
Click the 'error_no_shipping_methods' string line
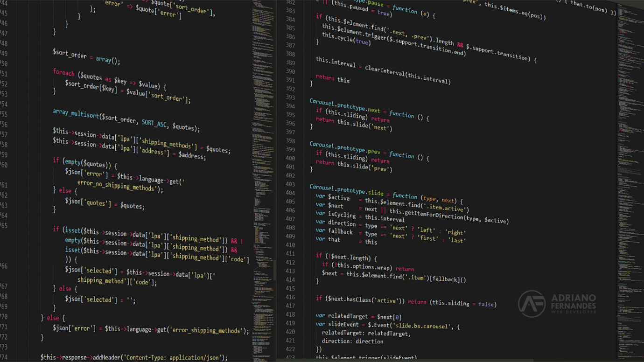click(120, 186)
